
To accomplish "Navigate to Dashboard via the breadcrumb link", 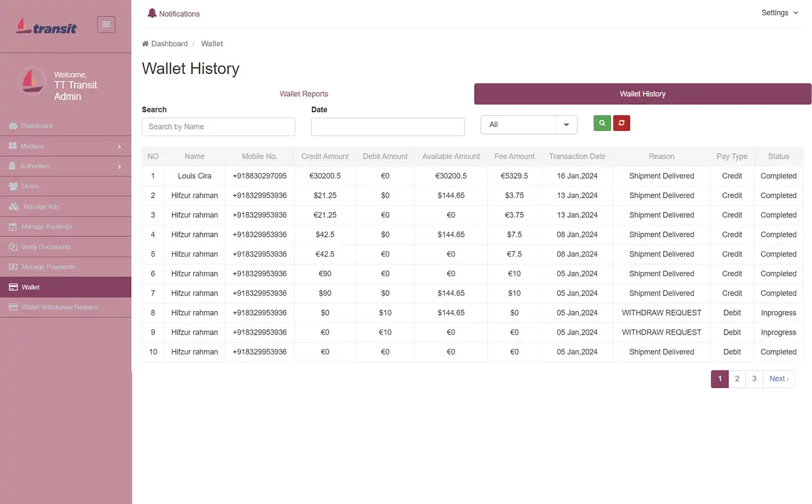I will click(x=169, y=44).
